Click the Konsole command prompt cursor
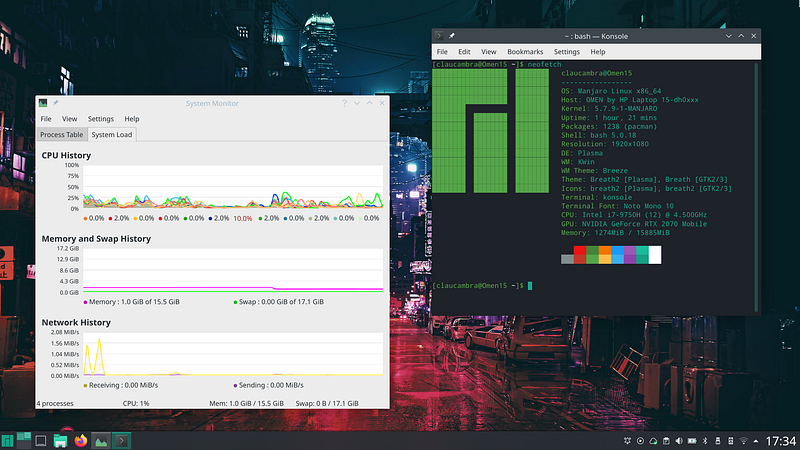Image resolution: width=800 pixels, height=450 pixels. coord(530,286)
